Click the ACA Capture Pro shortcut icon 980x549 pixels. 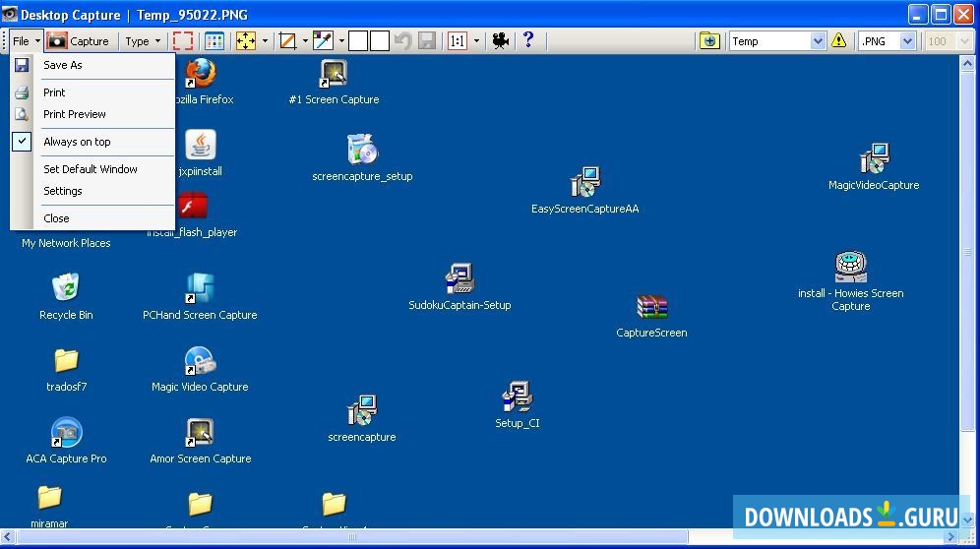(66, 432)
